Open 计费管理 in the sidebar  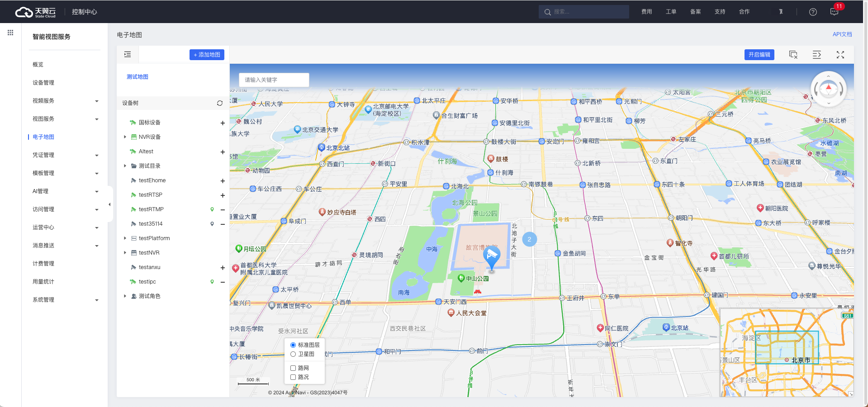point(43,264)
